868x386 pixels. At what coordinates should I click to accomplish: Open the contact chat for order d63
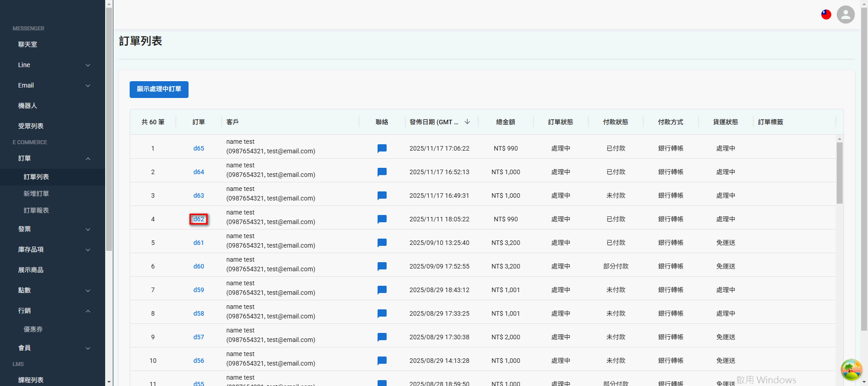382,195
